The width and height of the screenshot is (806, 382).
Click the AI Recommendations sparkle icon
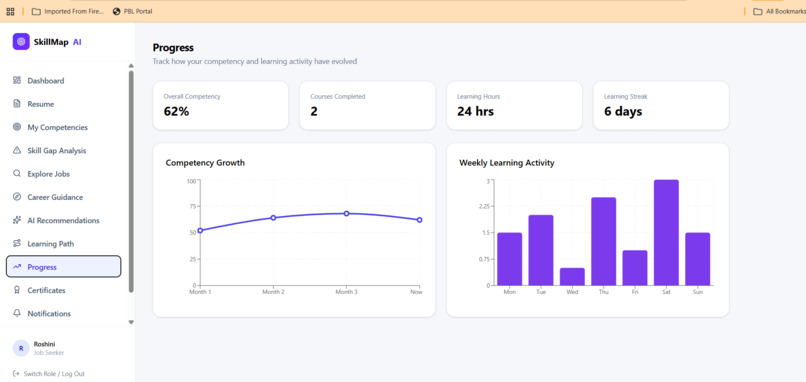[x=17, y=220]
